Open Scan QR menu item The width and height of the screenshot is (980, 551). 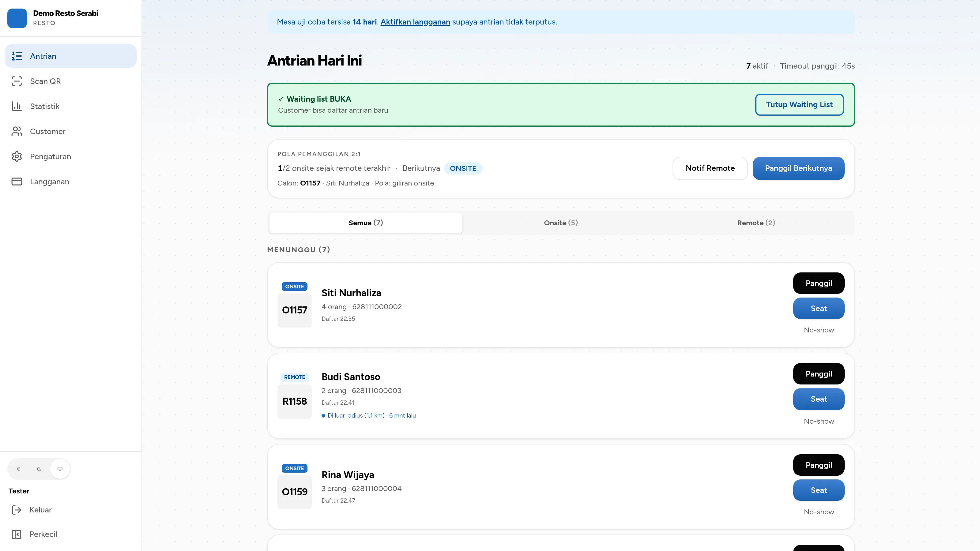pos(71,81)
